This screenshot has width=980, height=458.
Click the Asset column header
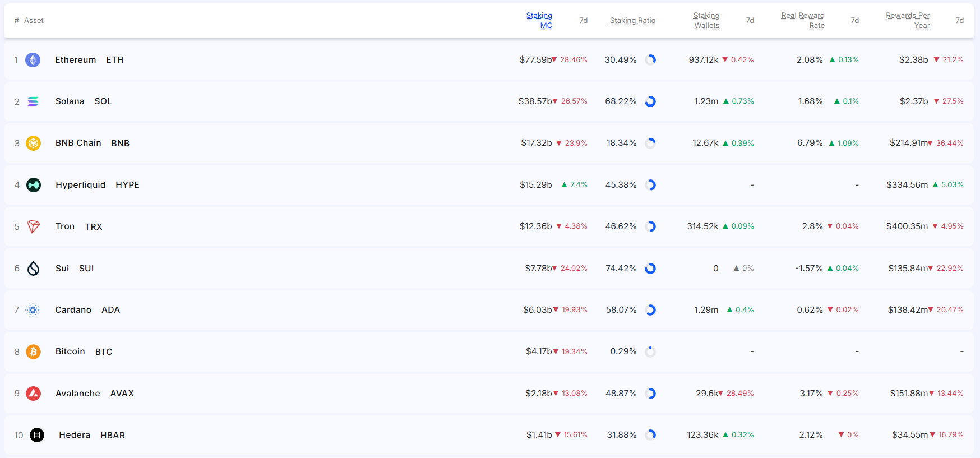coord(34,21)
